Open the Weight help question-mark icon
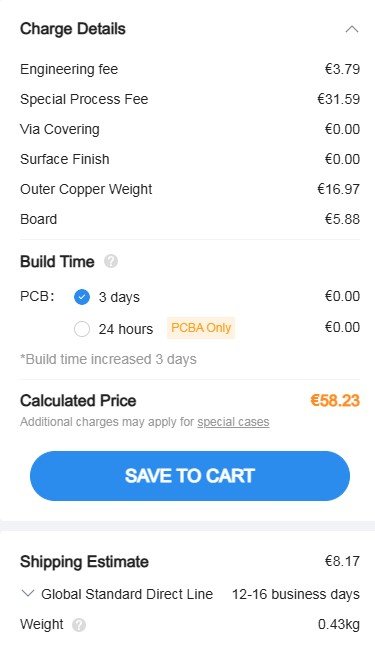375x650 pixels. pyautogui.click(x=79, y=625)
